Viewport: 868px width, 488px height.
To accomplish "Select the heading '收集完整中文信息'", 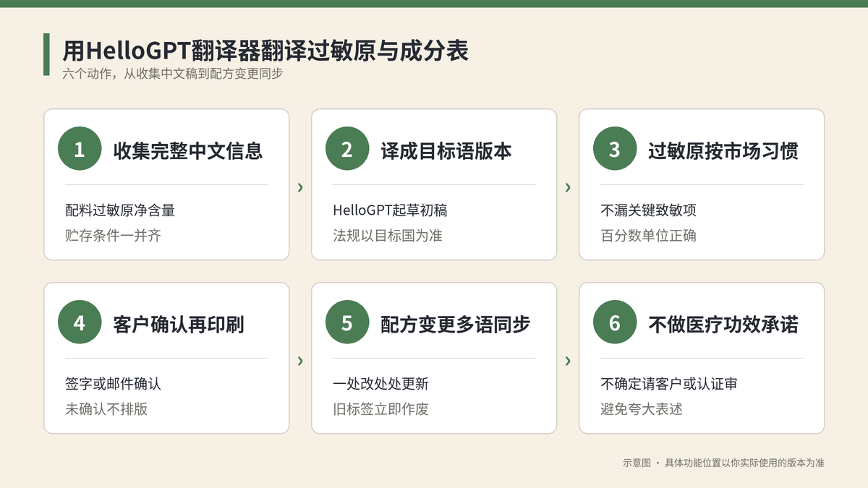I will pos(188,150).
